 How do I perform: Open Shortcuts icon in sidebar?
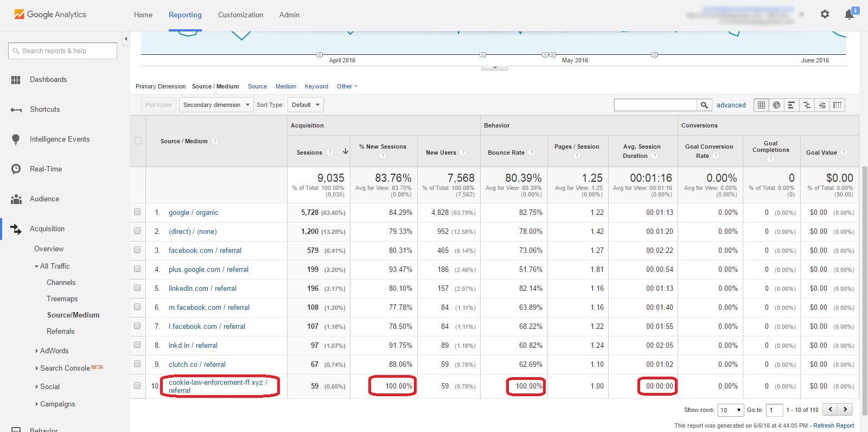tap(16, 110)
